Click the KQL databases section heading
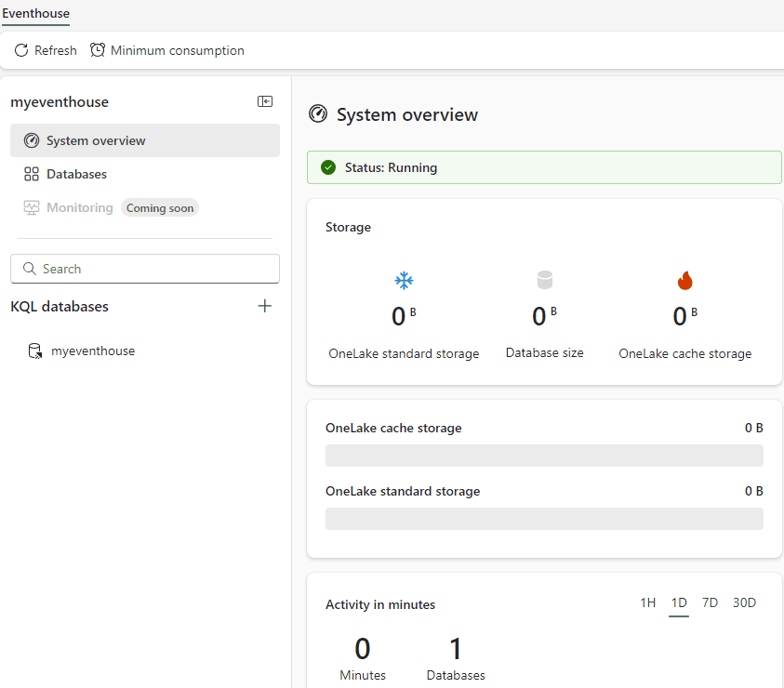Viewport: 784px width, 688px height. click(60, 306)
